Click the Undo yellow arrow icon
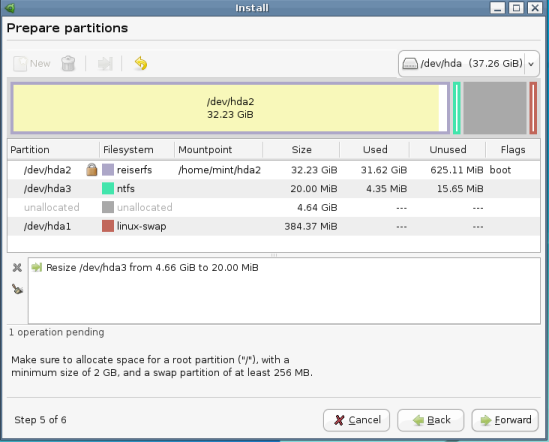The width and height of the screenshot is (549, 442). point(141,64)
